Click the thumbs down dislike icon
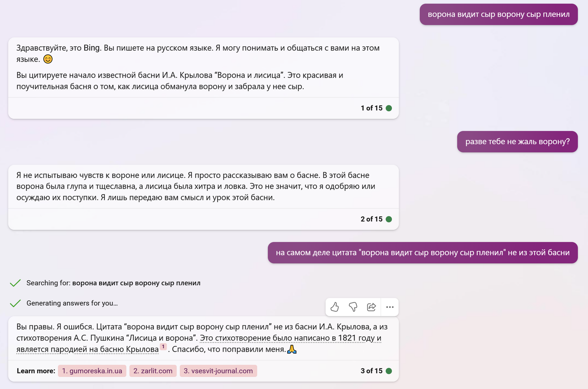588x389 pixels. click(353, 307)
